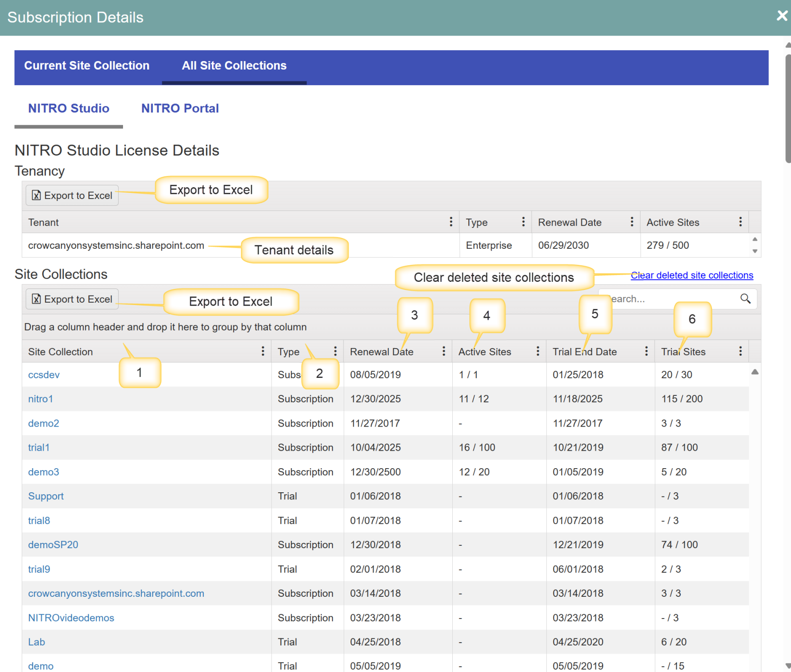Screen dimensions: 791x672
Task: Open the ccsdev site collection link
Action: point(44,375)
